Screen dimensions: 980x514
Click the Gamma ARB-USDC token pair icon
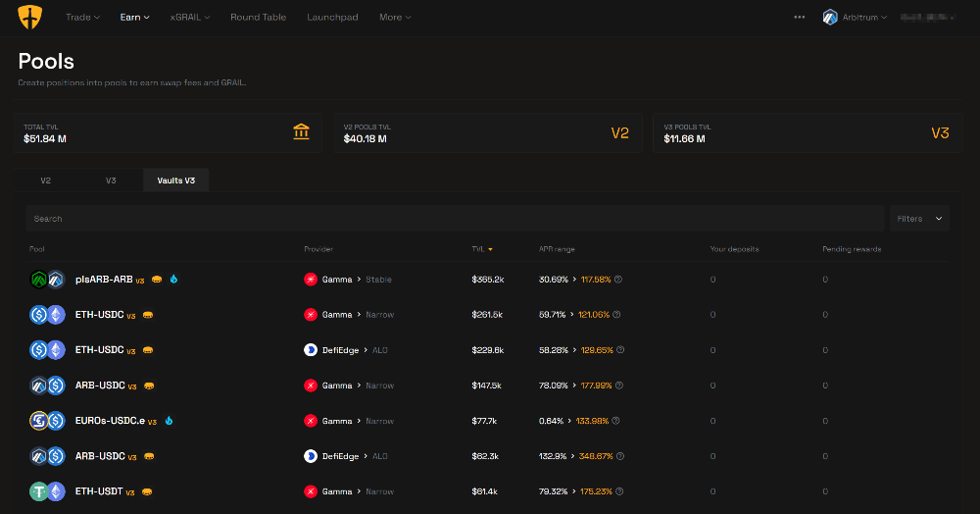47,385
